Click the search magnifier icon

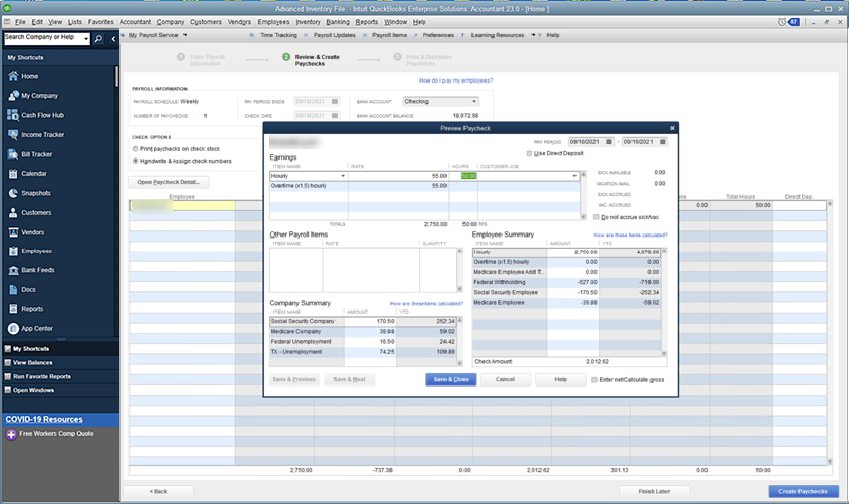(98, 39)
